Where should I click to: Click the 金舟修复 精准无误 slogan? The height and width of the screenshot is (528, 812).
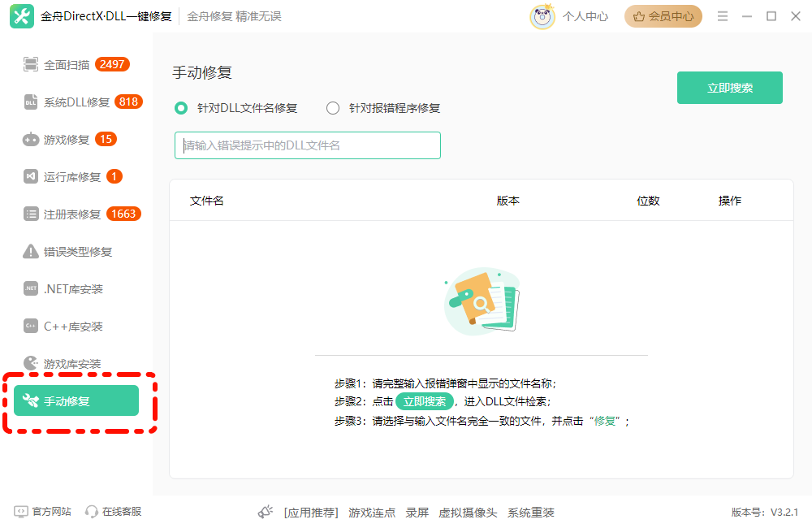pos(234,16)
